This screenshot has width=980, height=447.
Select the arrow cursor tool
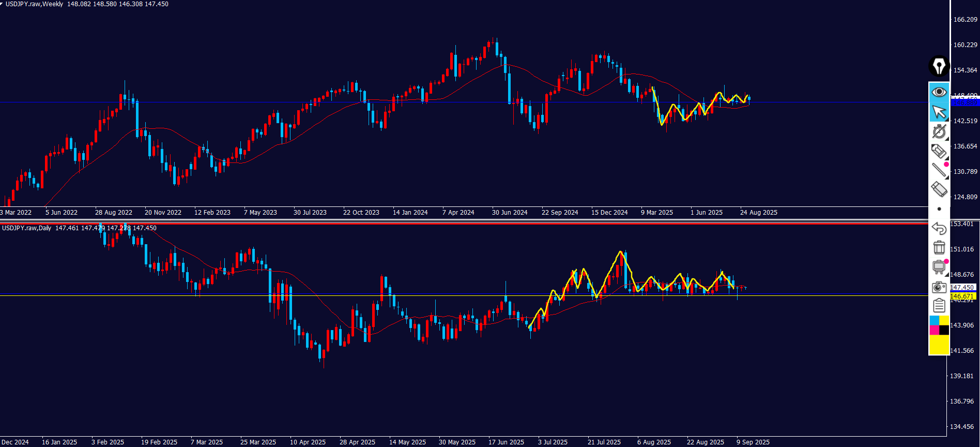[939, 112]
